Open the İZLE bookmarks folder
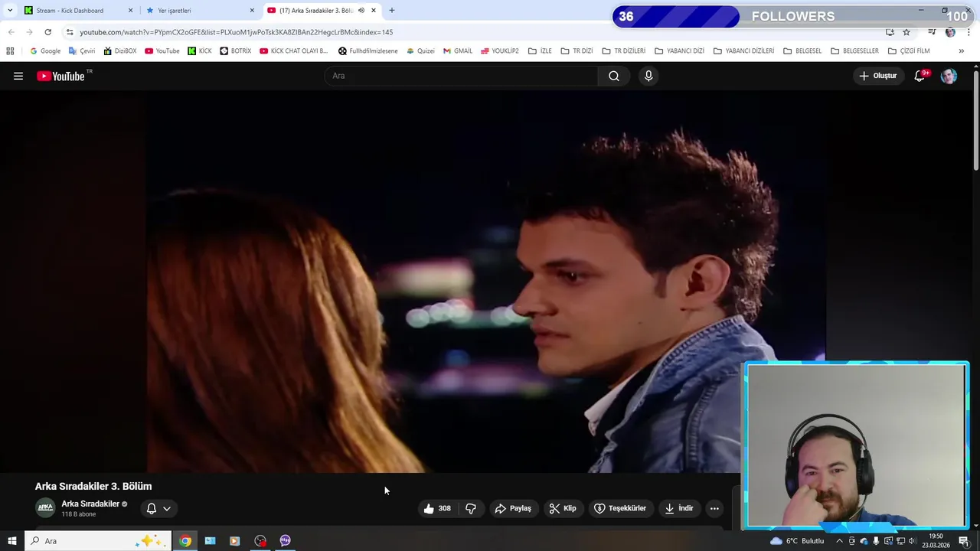 pyautogui.click(x=540, y=51)
